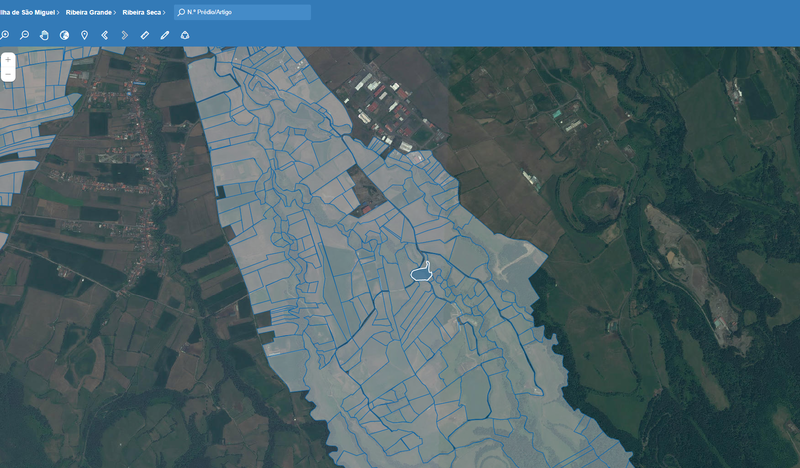Click the globe full extent icon
This screenshot has height=468, width=800.
pos(64,35)
